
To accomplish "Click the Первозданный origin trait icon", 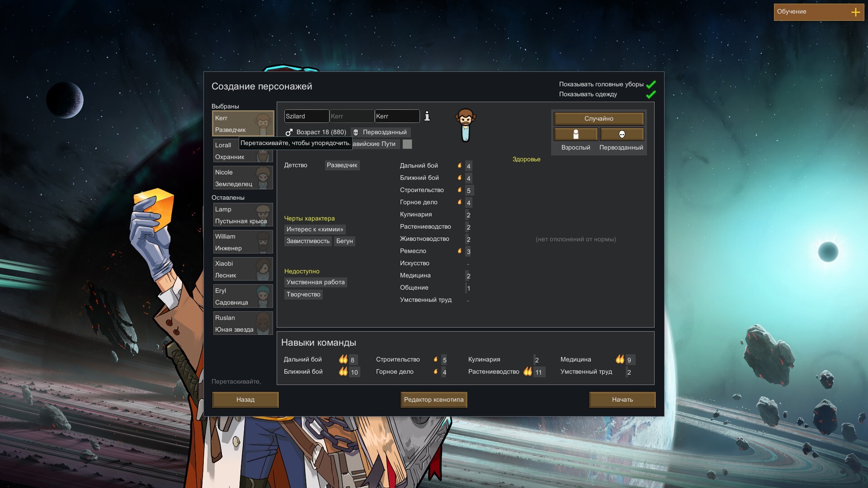I will click(357, 131).
